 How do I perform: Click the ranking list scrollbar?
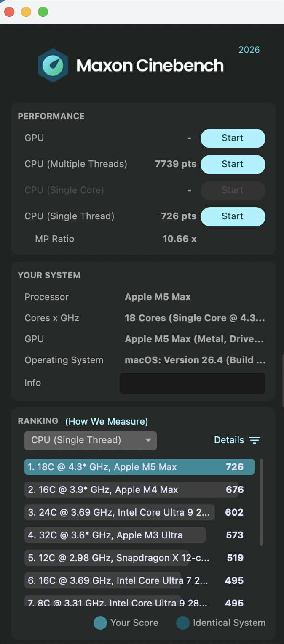(x=261, y=501)
